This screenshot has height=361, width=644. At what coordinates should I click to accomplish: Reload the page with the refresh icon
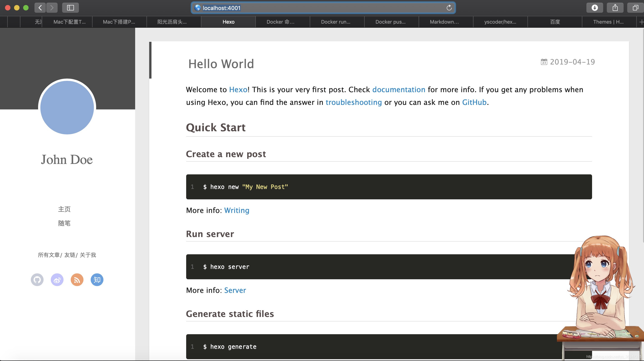tap(449, 8)
